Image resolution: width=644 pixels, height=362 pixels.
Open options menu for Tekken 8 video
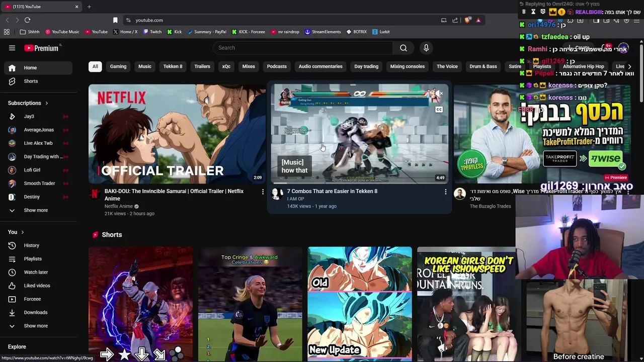pos(445,192)
